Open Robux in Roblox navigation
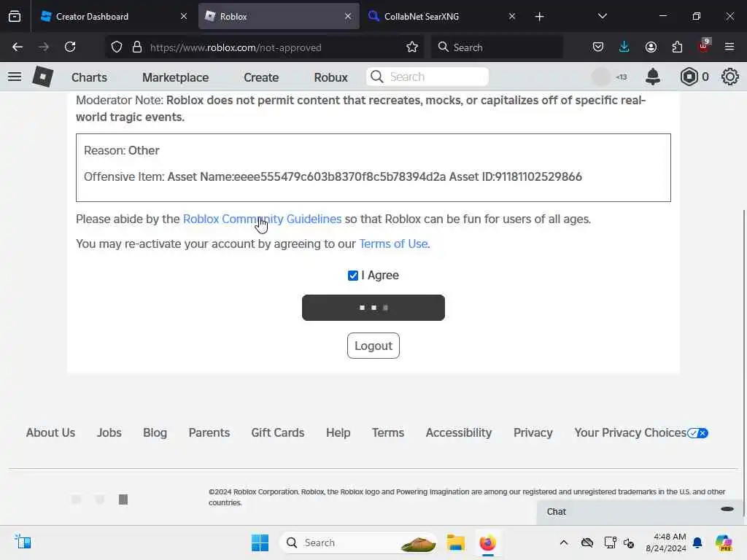The width and height of the screenshot is (747, 560). click(x=330, y=77)
